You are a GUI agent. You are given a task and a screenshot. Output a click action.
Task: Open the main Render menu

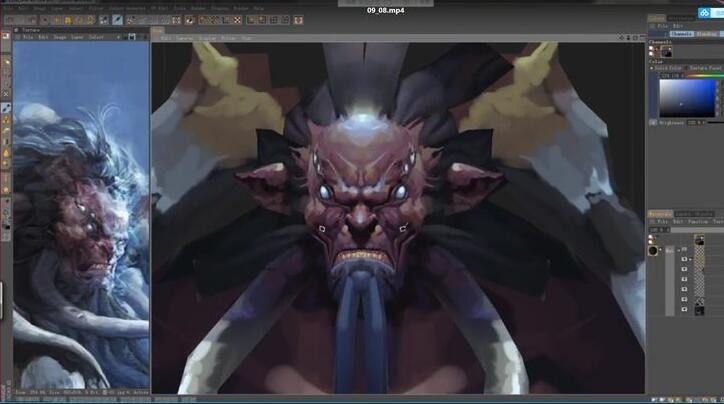click(x=199, y=8)
